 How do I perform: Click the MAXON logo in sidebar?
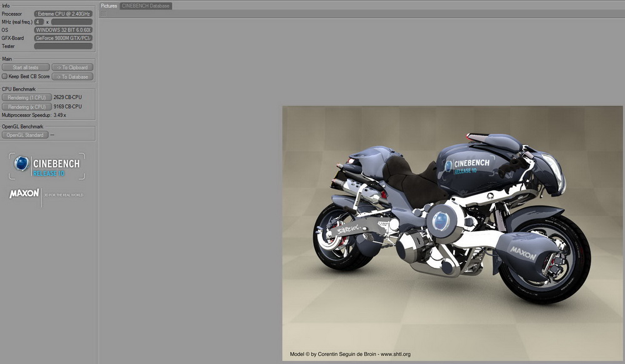click(24, 194)
